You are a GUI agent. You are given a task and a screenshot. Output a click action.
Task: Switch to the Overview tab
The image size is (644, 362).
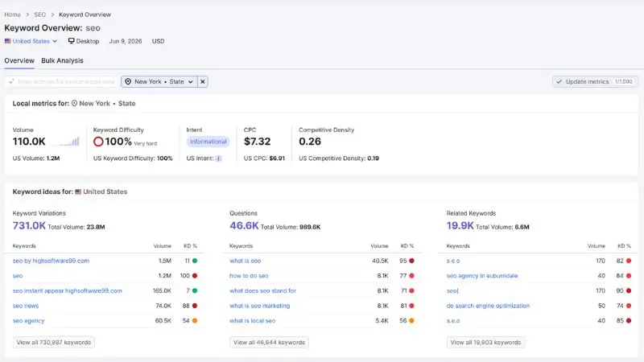click(x=19, y=60)
